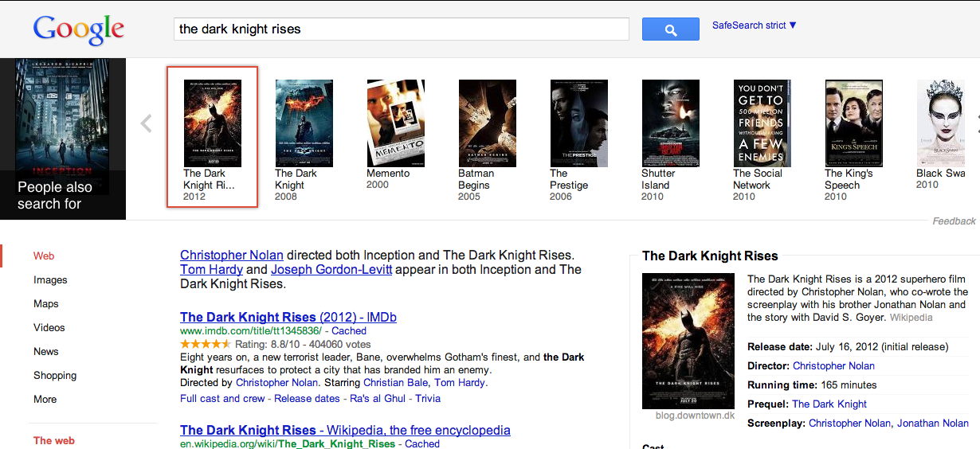Switch to Images results
Screen dimensions: 980x449
tap(50, 280)
